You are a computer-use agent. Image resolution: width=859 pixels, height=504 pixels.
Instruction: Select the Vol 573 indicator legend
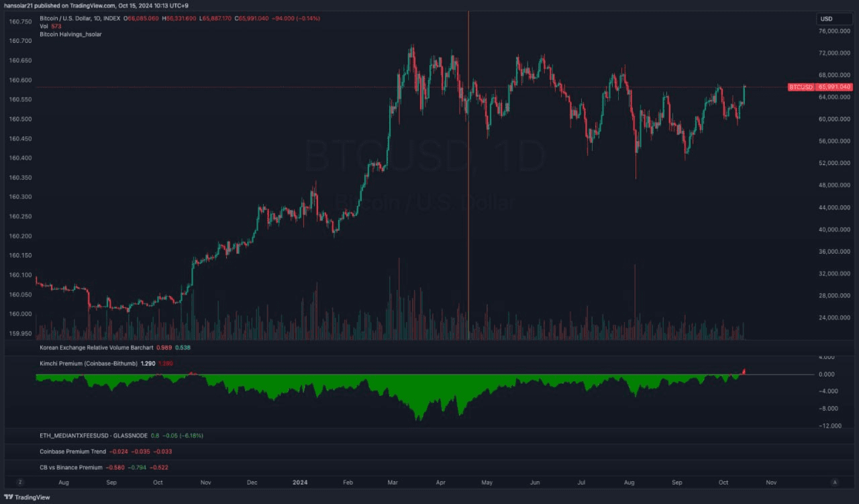click(50, 26)
